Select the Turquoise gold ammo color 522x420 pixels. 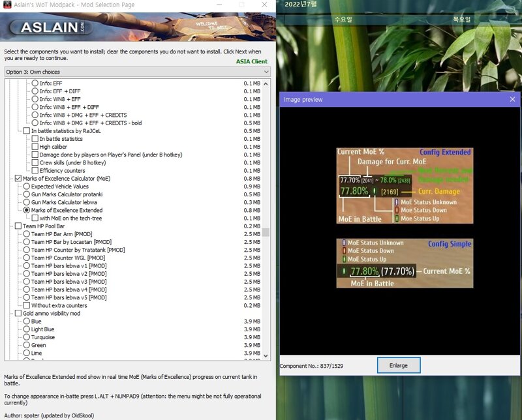coord(27,337)
